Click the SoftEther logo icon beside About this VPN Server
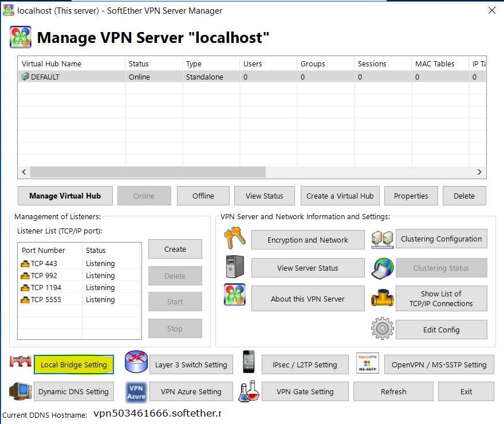504x424 pixels. 235,295
